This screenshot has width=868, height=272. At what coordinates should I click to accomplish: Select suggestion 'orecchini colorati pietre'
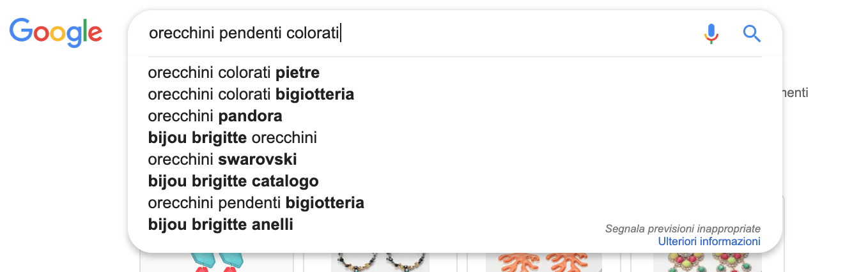click(x=233, y=73)
